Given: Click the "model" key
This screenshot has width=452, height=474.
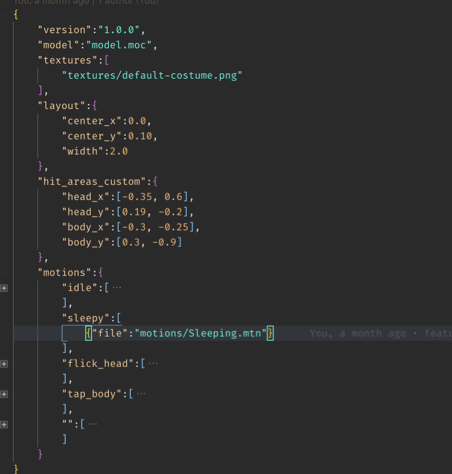Looking at the screenshot, I should pos(59,45).
